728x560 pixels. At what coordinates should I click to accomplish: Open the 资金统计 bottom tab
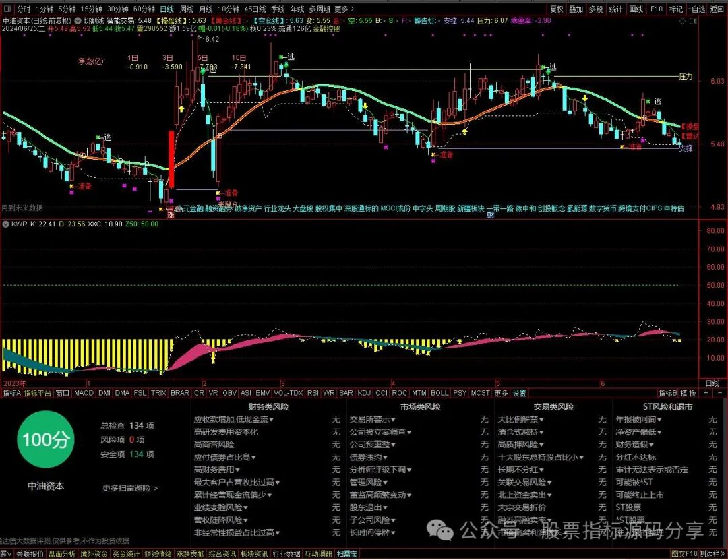click(x=126, y=554)
